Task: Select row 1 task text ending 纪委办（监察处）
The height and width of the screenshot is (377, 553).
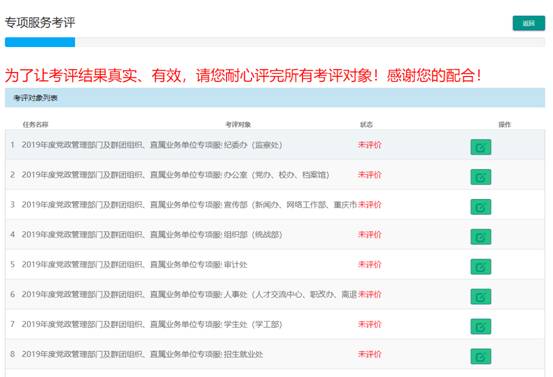Action: tap(152, 145)
